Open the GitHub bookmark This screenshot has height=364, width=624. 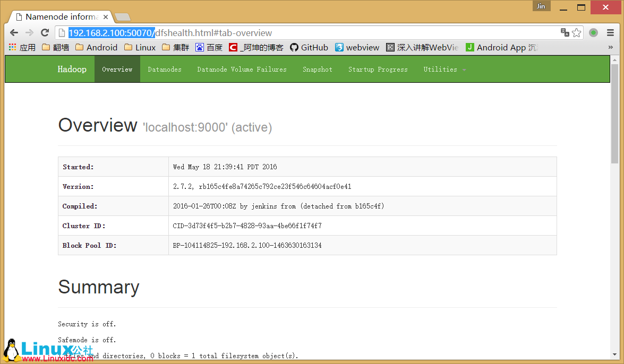click(309, 47)
